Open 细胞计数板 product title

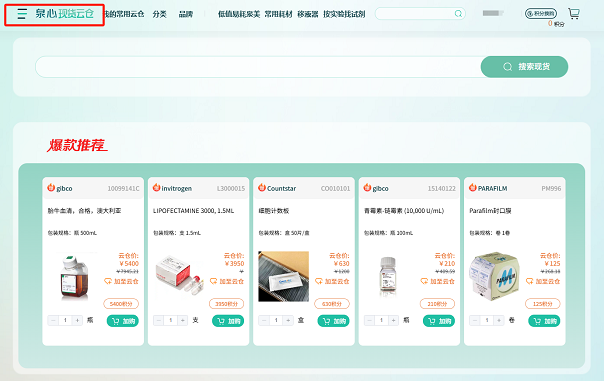(x=273, y=211)
